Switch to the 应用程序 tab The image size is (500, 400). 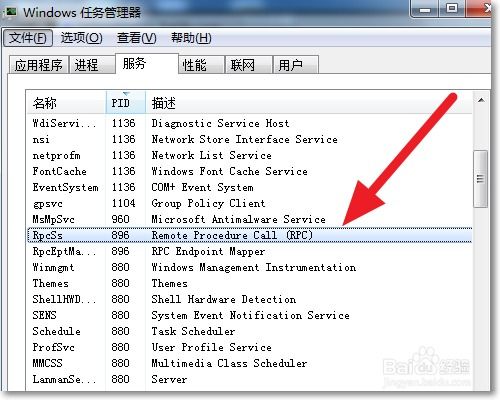(38, 65)
